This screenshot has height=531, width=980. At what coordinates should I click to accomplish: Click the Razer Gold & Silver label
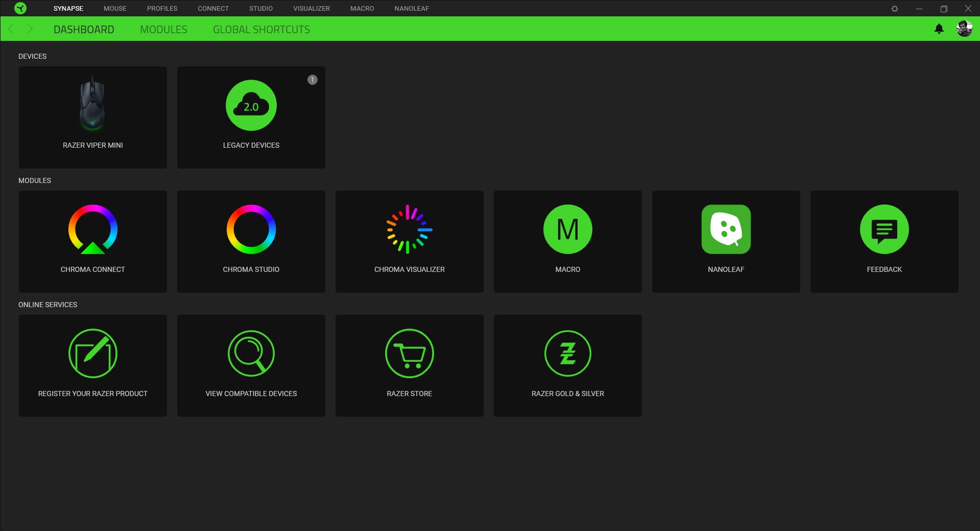[568, 394]
